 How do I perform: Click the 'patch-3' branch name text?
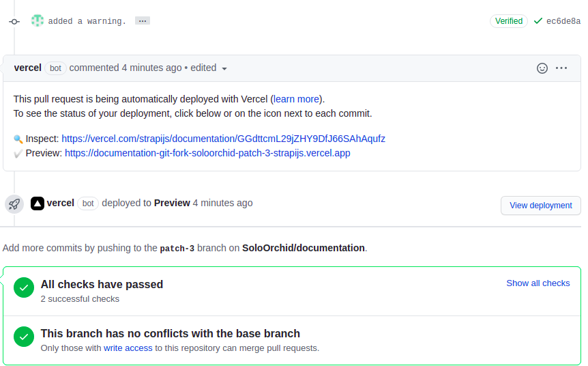177,249
